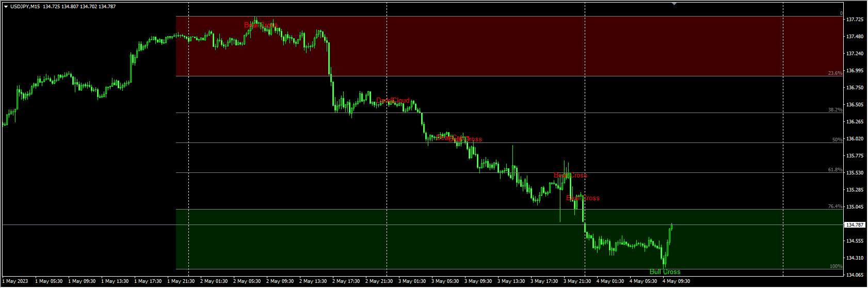Click the Fibonacci 100% level label
Image resolution: width=868 pixels, height=288 pixels.
pos(836,266)
